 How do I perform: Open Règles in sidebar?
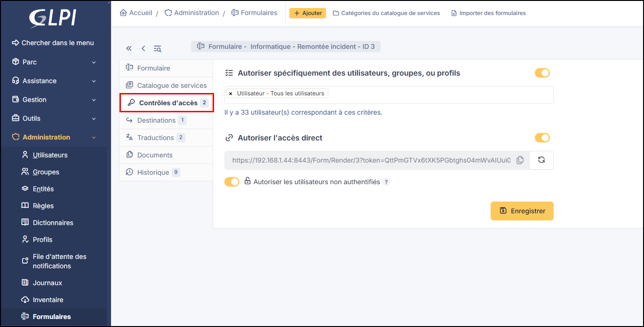point(43,206)
